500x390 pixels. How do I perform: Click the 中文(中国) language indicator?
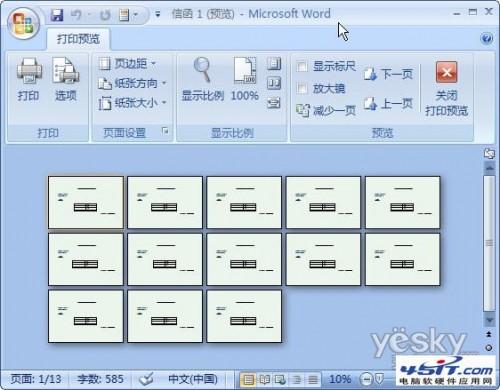tap(193, 379)
